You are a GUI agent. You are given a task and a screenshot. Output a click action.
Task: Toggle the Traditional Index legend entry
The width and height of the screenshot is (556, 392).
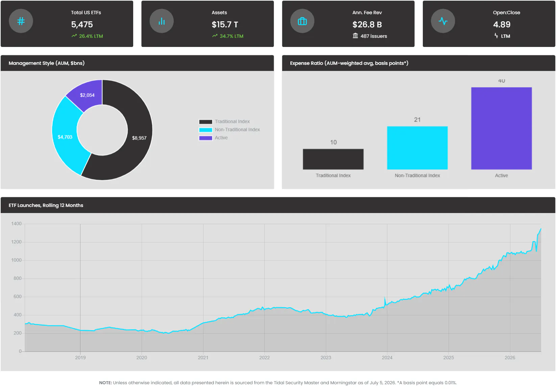224,122
